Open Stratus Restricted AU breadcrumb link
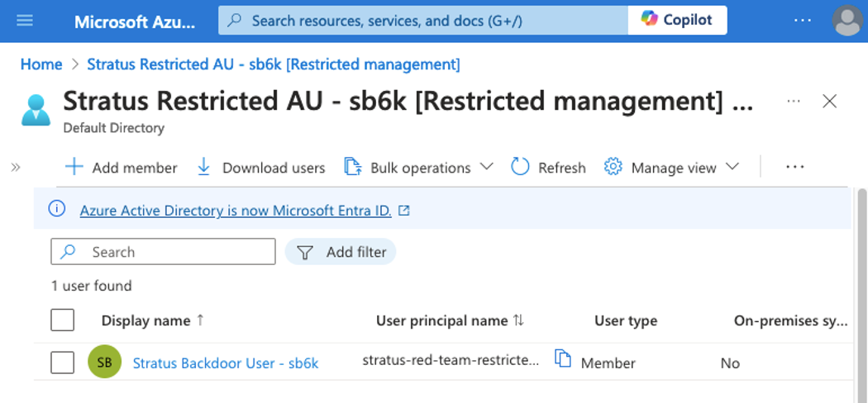 click(274, 64)
